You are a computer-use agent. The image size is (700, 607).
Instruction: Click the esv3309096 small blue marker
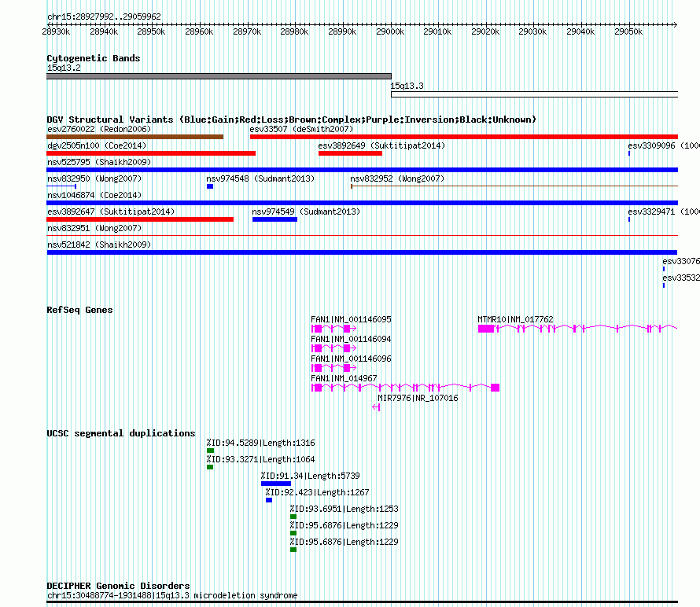pos(629,153)
